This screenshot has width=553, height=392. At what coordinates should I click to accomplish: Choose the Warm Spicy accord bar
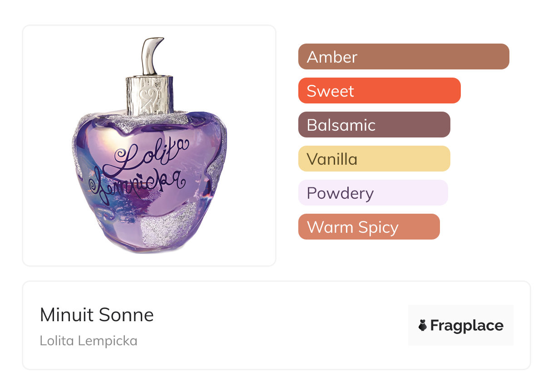point(369,227)
